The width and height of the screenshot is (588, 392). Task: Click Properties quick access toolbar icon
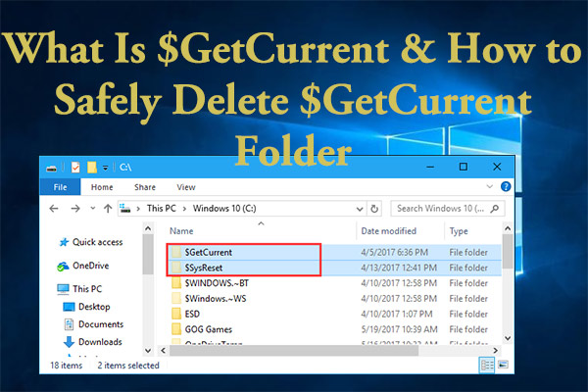point(75,168)
